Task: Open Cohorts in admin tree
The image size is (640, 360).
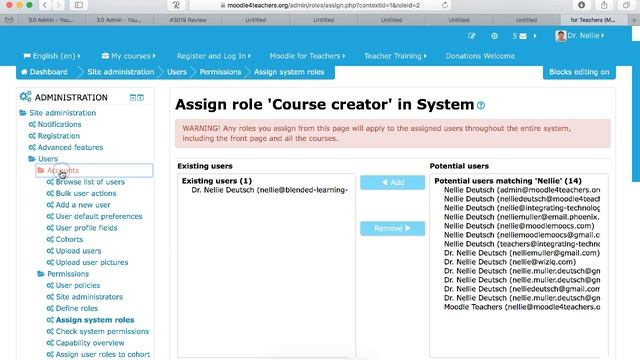Action: click(x=69, y=239)
